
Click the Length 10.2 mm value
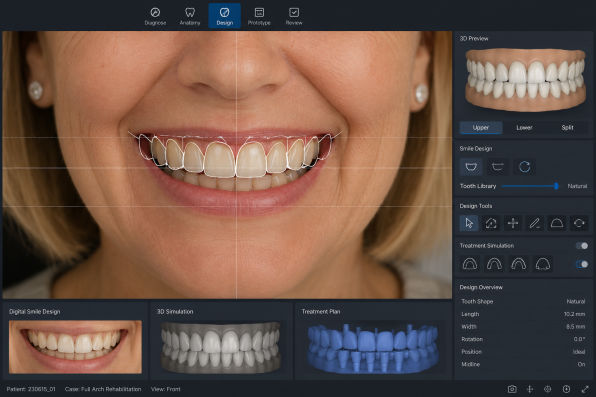tap(574, 314)
